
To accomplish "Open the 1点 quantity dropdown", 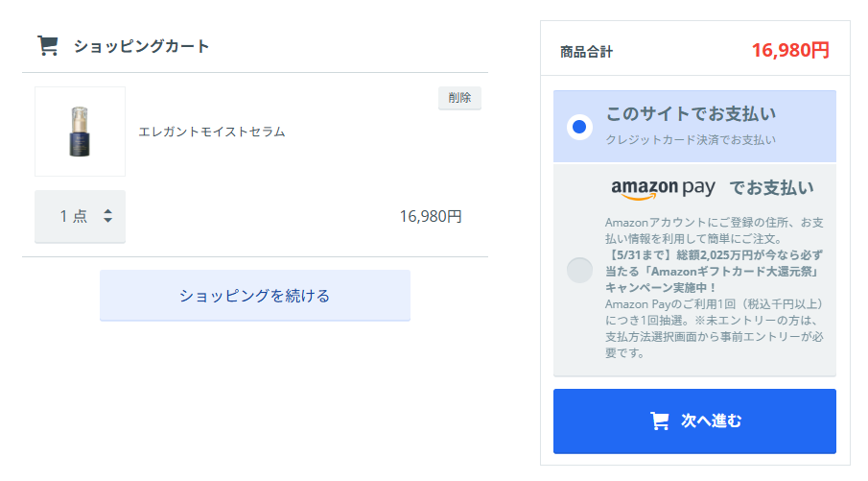I will (81, 216).
